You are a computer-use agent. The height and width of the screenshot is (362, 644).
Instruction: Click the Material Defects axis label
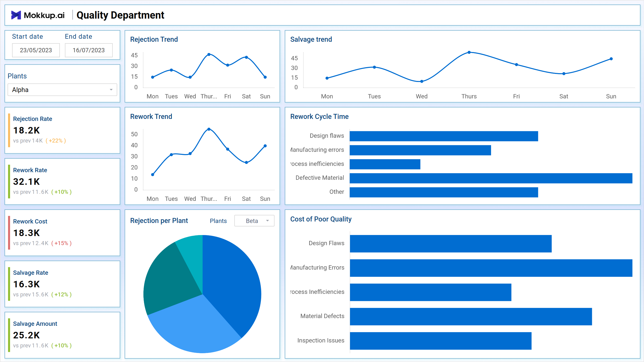pyautogui.click(x=322, y=316)
